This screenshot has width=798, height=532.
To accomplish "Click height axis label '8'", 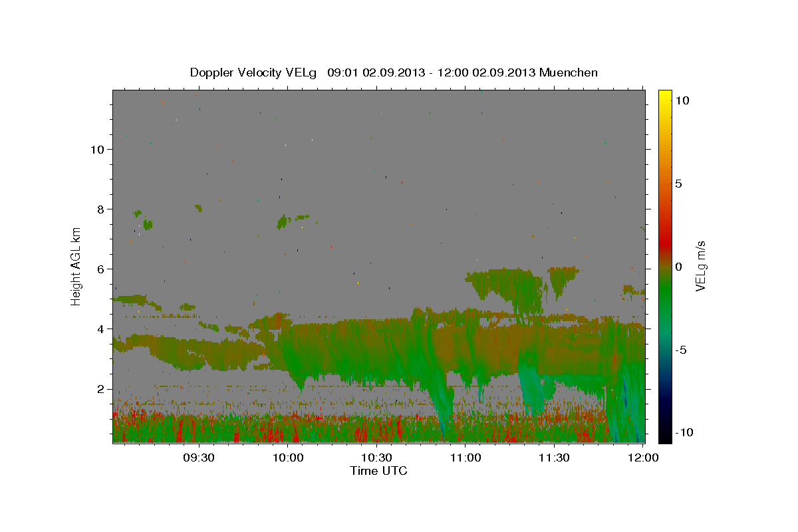I will click(102, 209).
